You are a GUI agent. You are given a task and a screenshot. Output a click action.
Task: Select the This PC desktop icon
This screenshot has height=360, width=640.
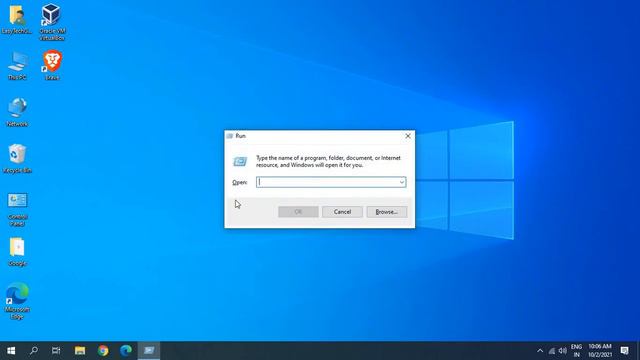17,65
